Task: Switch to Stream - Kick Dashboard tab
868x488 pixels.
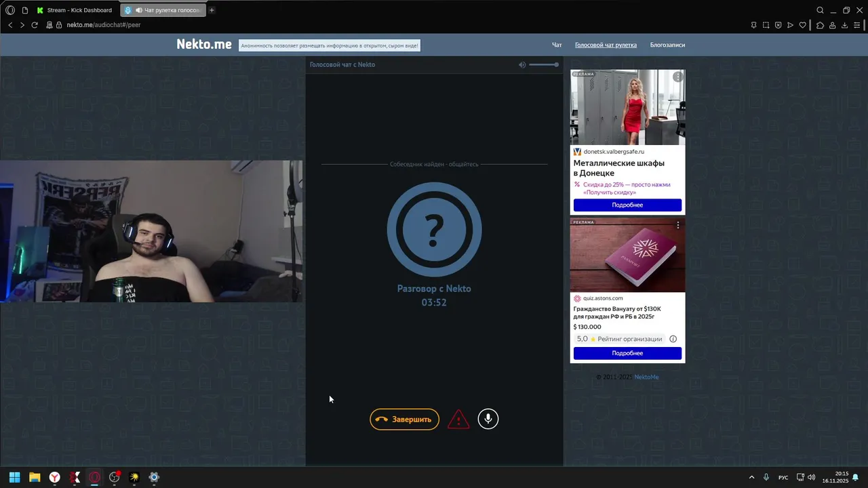Action: tap(76, 10)
